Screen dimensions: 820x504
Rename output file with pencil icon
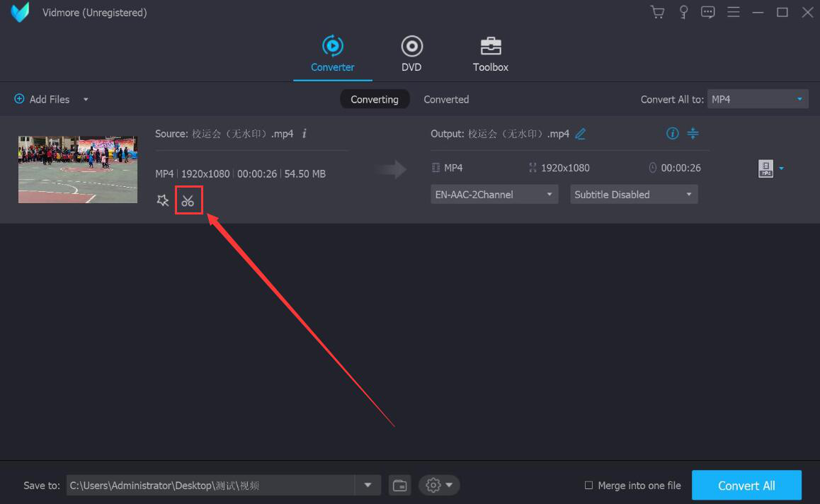pos(581,134)
